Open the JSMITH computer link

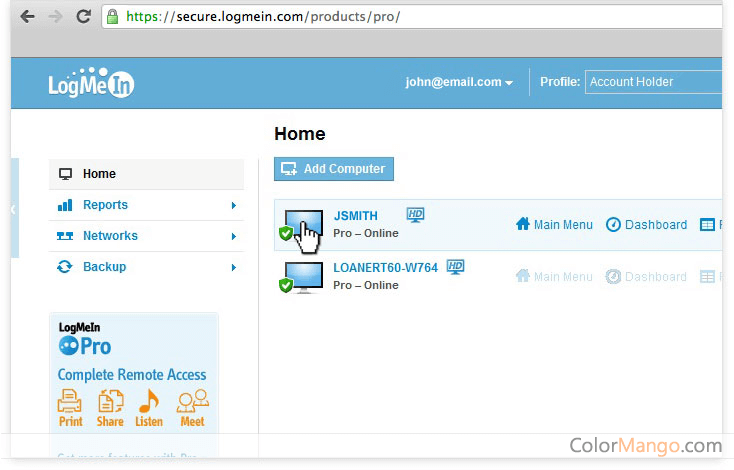point(355,216)
